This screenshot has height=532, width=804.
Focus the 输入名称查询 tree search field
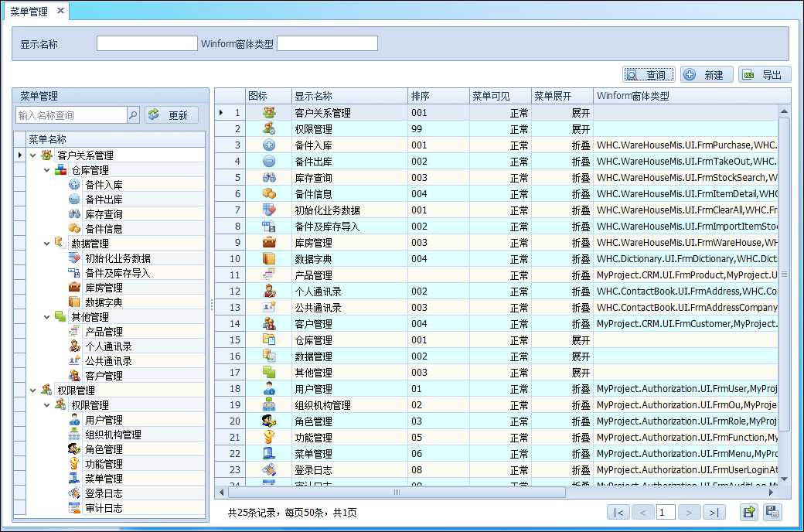point(71,115)
